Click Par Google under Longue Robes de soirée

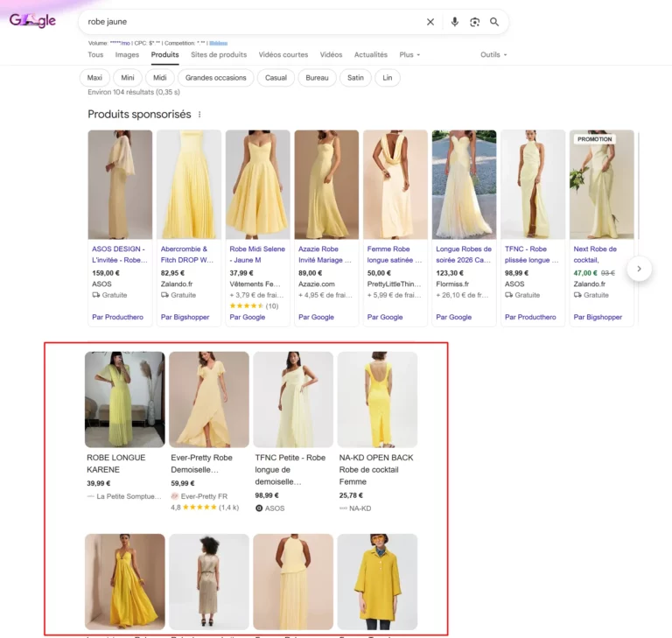point(454,318)
